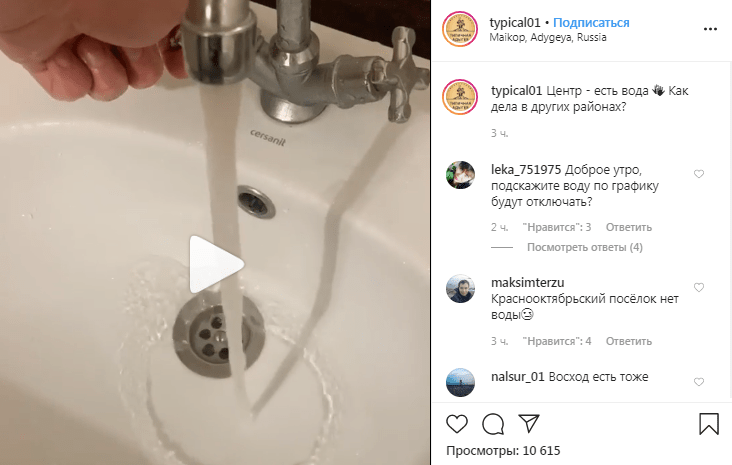View likes on maksimterzu's comment
The height and width of the screenshot is (465, 732).
pos(556,341)
